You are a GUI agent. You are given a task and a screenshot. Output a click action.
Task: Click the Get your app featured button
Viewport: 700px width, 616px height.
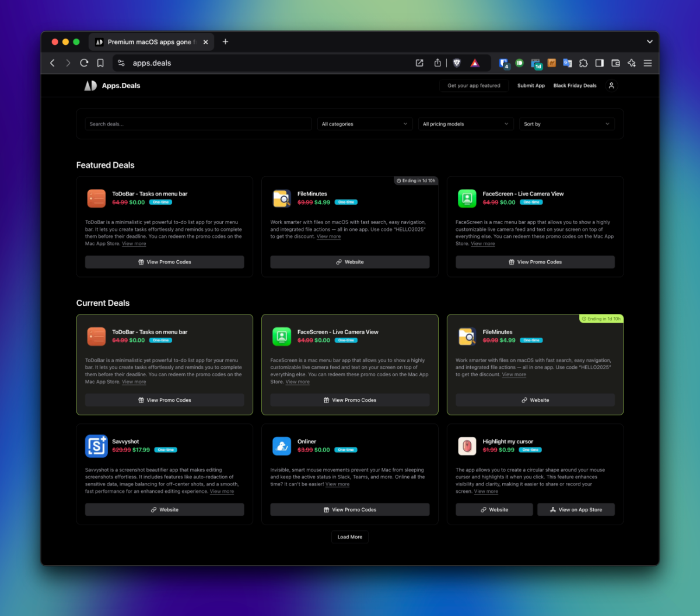(x=474, y=86)
